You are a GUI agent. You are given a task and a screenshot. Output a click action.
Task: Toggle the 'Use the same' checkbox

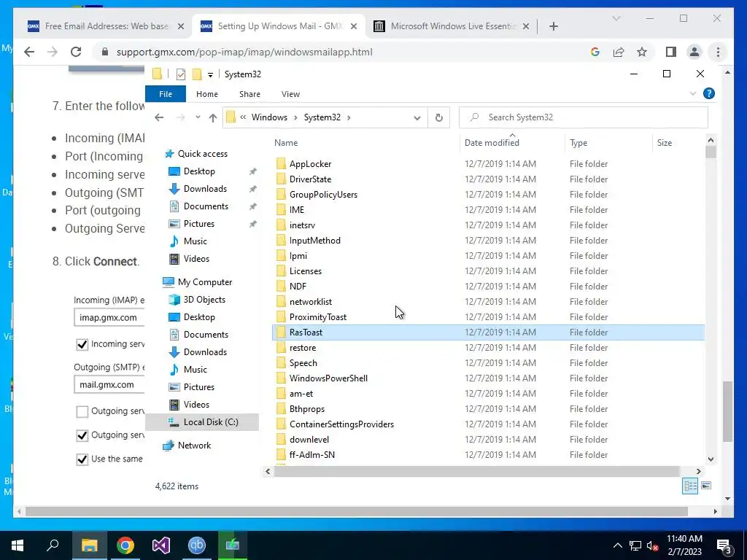click(x=82, y=459)
